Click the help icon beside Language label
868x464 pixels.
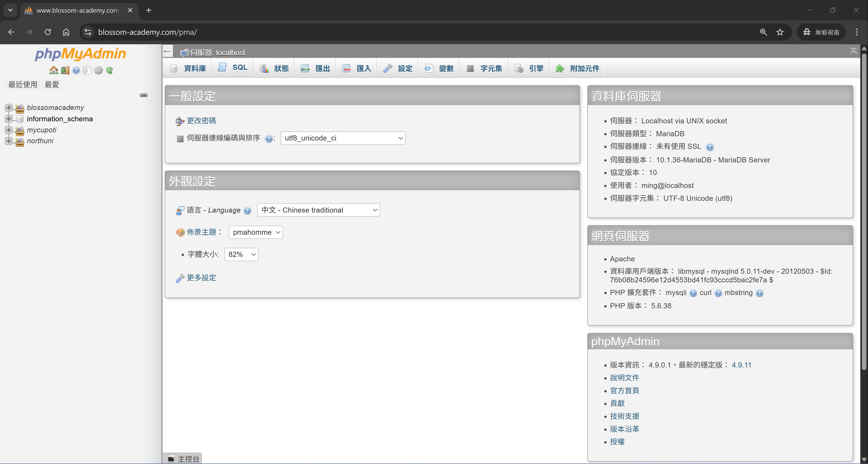point(247,211)
